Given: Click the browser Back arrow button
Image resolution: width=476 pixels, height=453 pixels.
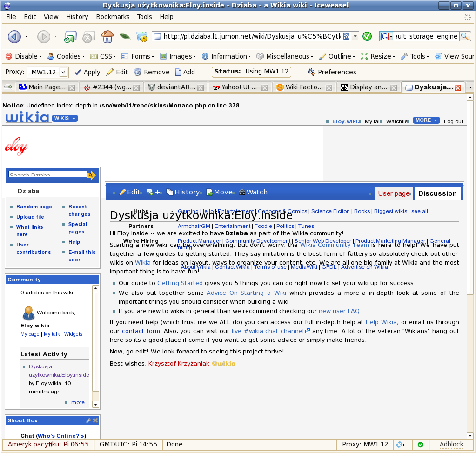Looking at the screenshot, I should tap(14, 37).
